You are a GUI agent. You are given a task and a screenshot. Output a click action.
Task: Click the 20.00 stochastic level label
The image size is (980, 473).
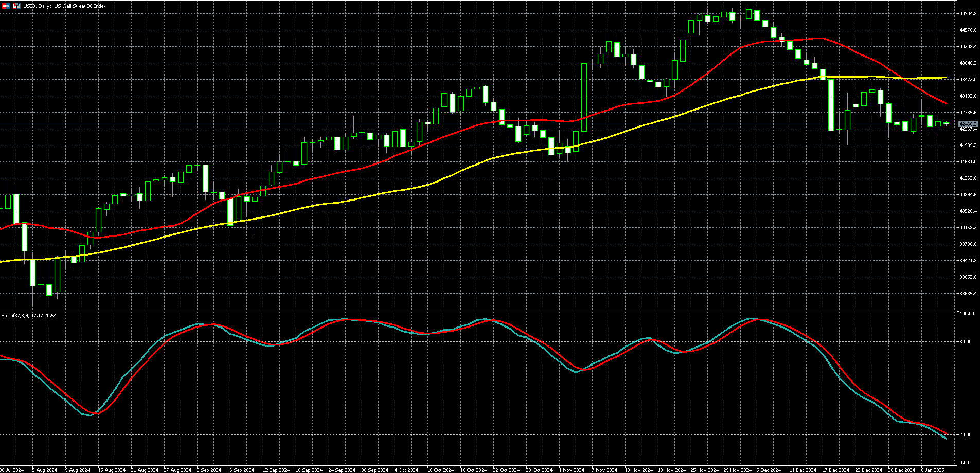(967, 435)
